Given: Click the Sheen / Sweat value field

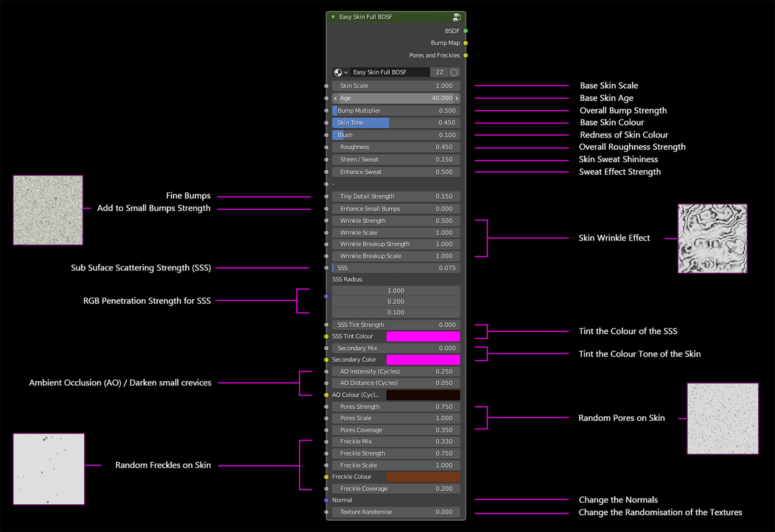Looking at the screenshot, I should 396,160.
